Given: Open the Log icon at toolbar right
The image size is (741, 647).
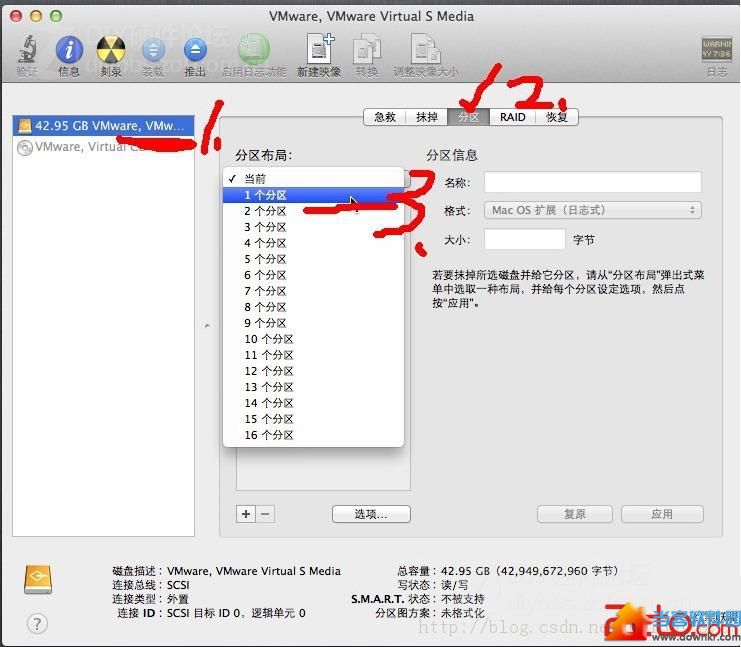Looking at the screenshot, I should point(716,52).
